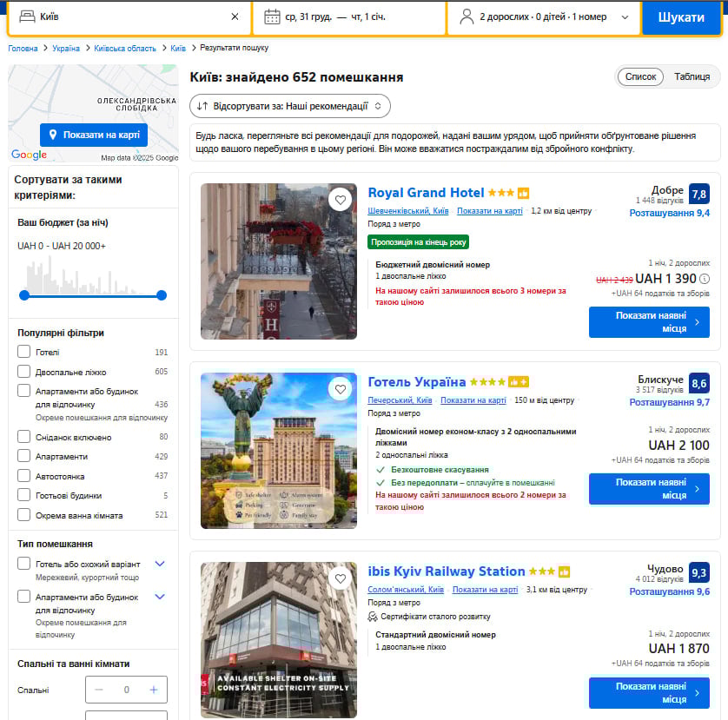
Task: Click heart icon on ibis Kyiv Railway Station
Action: coord(341,578)
